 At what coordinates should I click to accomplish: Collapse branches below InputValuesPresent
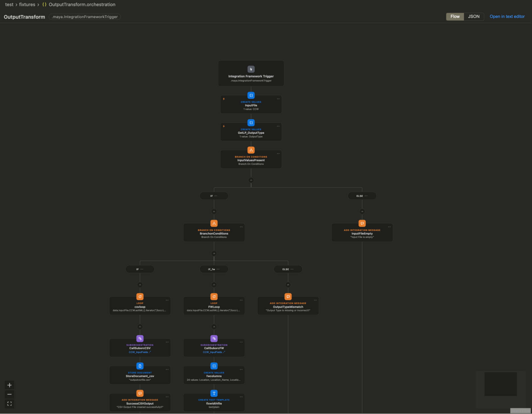[x=251, y=180]
